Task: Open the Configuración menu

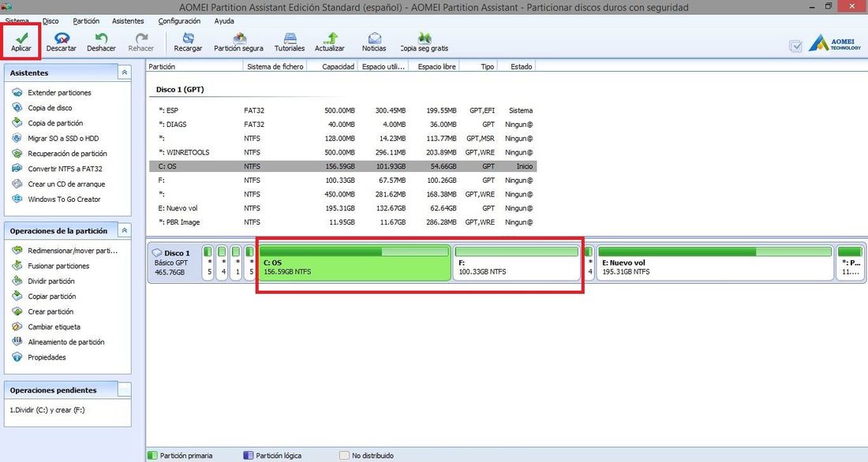Action: click(179, 21)
